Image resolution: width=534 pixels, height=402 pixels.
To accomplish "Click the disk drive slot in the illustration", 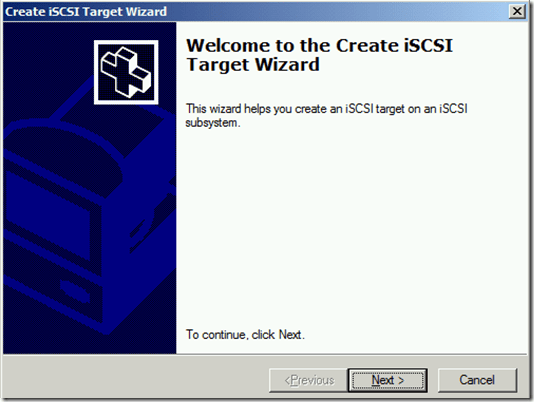I will coord(75,292).
